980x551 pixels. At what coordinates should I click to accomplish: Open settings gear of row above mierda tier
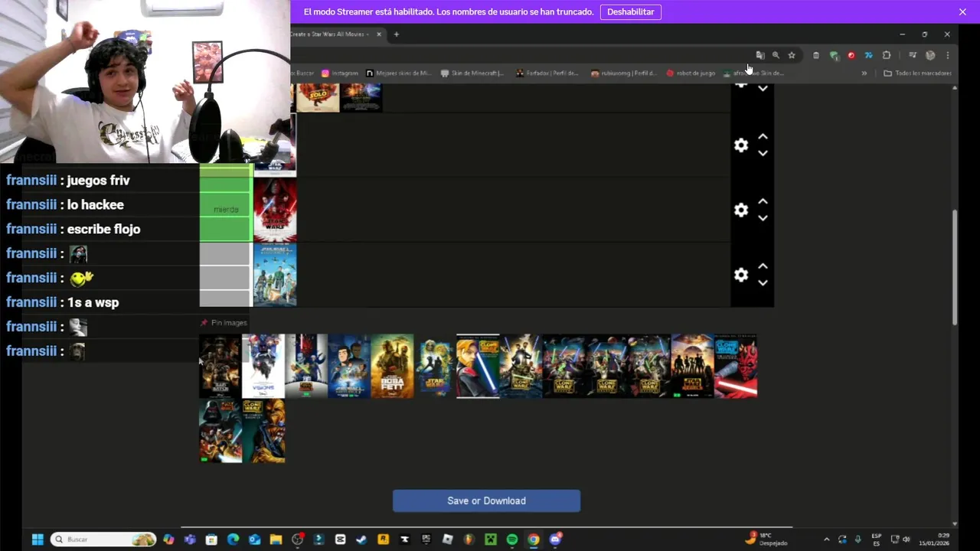pyautogui.click(x=741, y=145)
